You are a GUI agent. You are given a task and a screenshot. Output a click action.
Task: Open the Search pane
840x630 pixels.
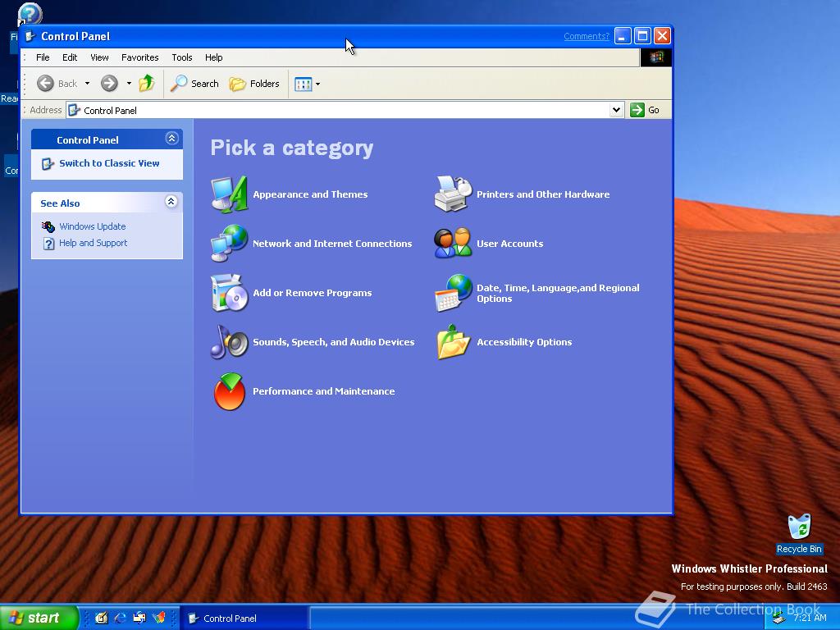pyautogui.click(x=194, y=84)
